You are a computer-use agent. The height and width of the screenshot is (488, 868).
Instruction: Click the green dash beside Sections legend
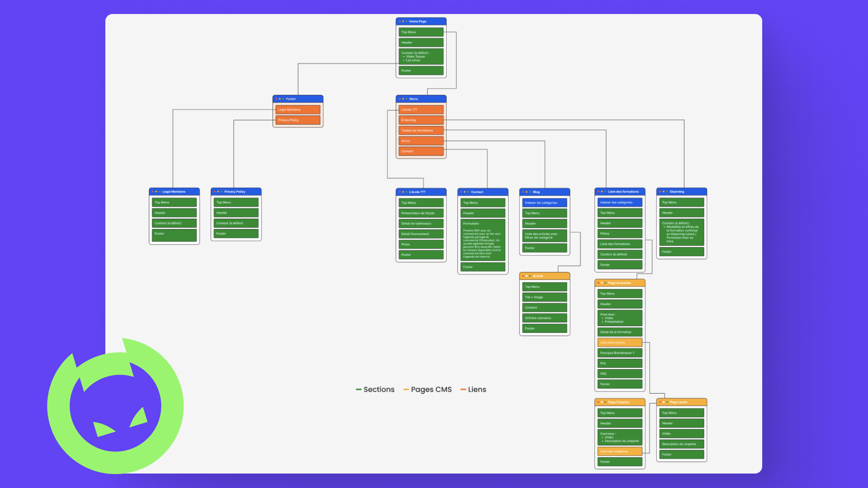point(359,389)
